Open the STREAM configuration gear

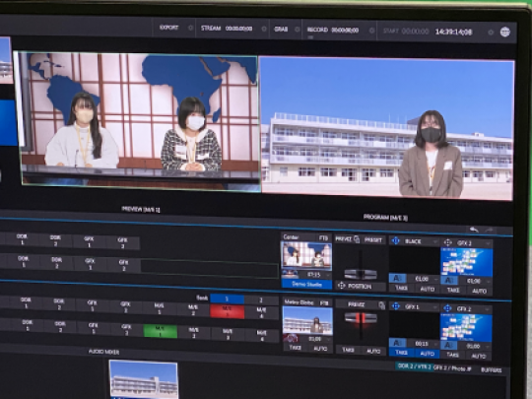[x=264, y=30]
